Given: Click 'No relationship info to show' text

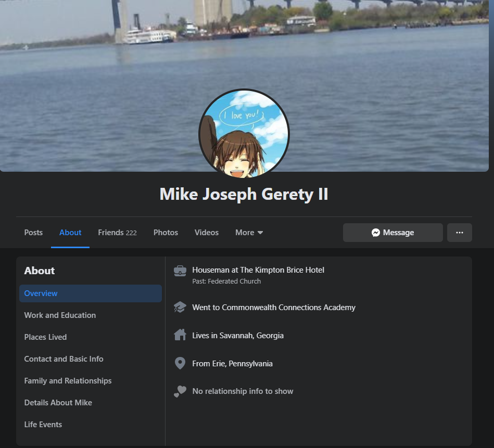Looking at the screenshot, I should point(243,391).
